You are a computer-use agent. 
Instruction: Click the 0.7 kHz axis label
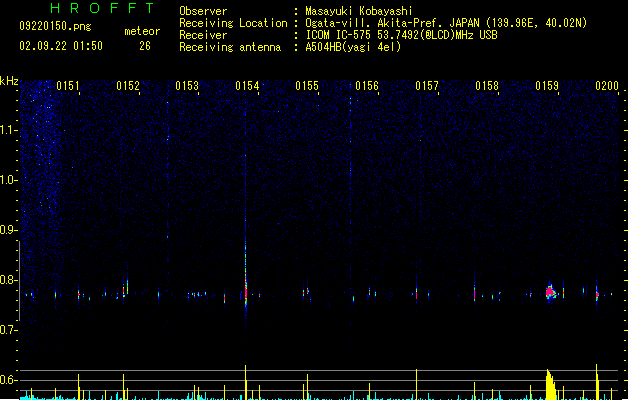[8, 330]
